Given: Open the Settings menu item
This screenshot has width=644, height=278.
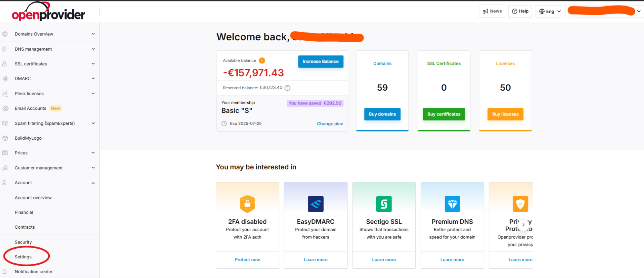Looking at the screenshot, I should [23, 257].
